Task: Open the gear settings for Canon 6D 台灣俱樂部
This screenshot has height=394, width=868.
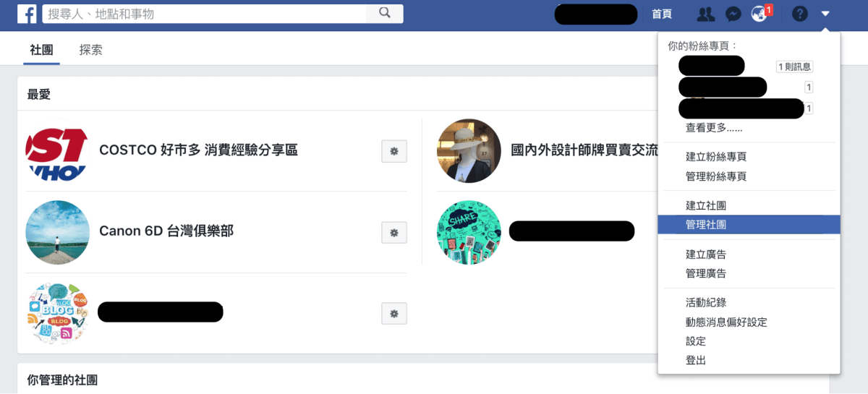Action: pyautogui.click(x=394, y=233)
